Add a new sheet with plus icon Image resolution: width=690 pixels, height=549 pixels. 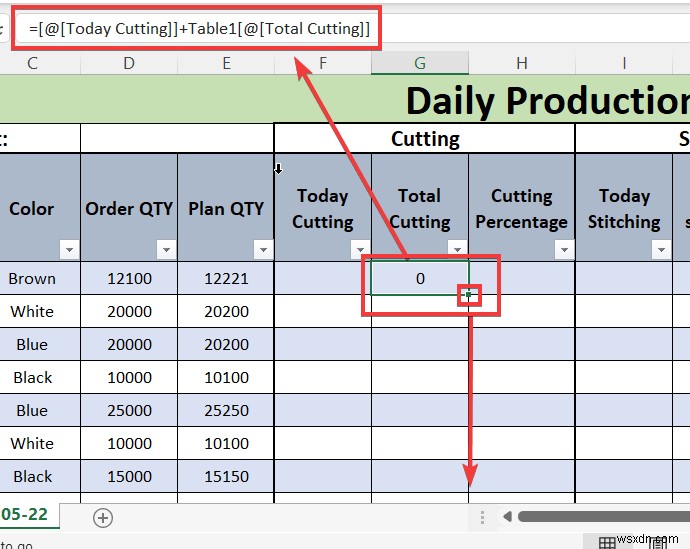[103, 518]
